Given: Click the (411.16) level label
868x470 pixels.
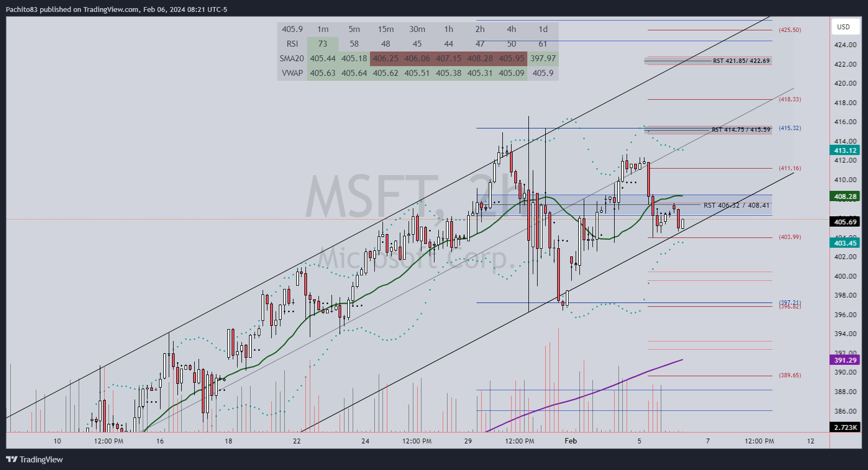Looking at the screenshot, I should tap(790, 169).
